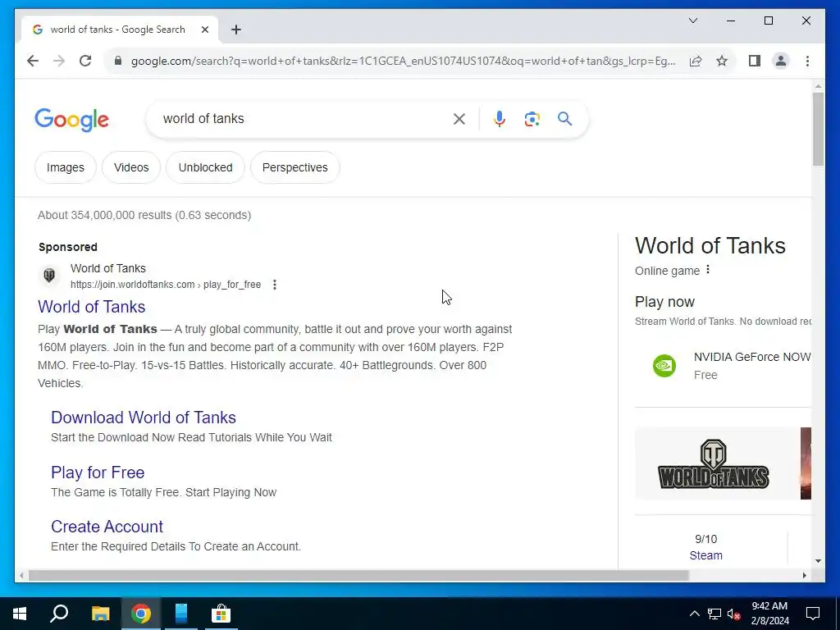Clear the search box with the X icon

459,119
